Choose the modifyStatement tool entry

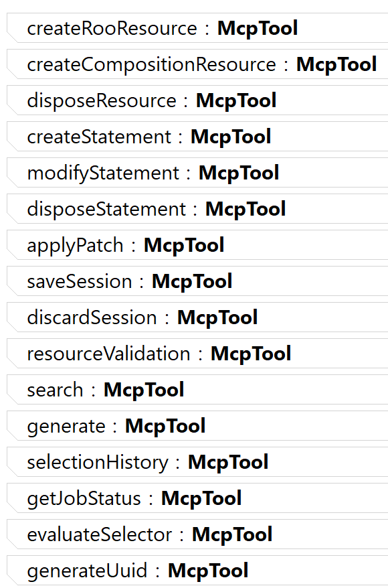[197, 173]
